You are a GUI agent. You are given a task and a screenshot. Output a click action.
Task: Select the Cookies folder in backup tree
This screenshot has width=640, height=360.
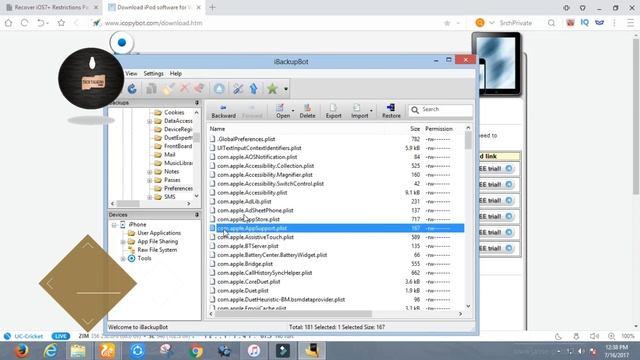pos(174,112)
